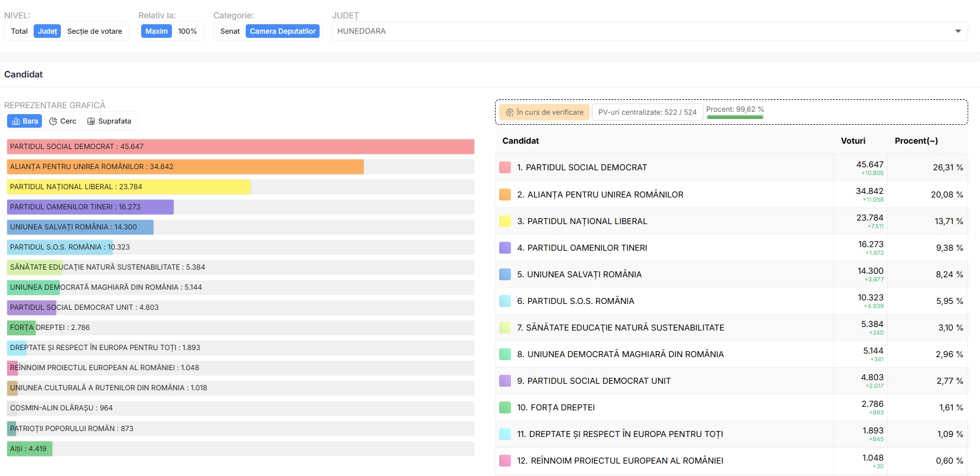Select Camera Deputaților category tab
The width and height of the screenshot is (980, 476).
pyautogui.click(x=282, y=31)
